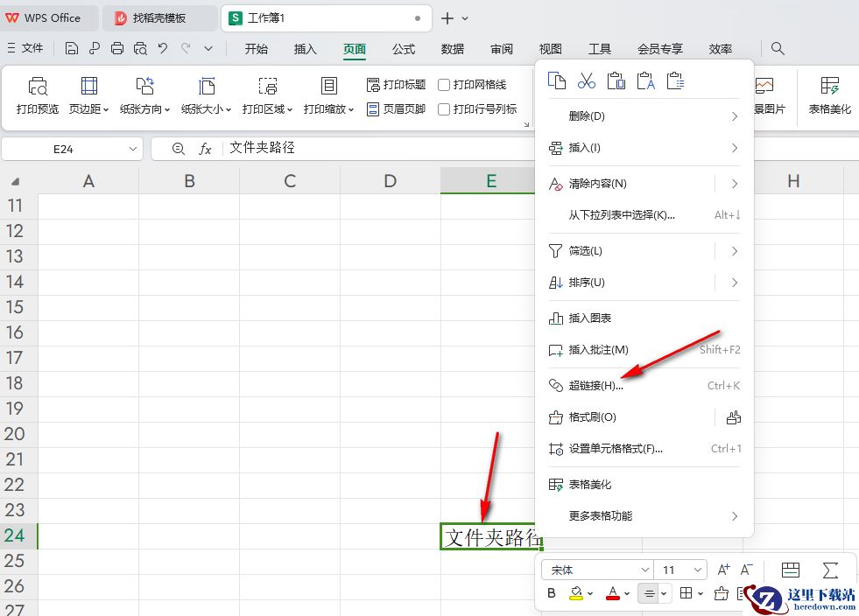The height and width of the screenshot is (616, 859).
Task: Switch to the Formulas (公式) ribbon tab
Action: tap(404, 49)
